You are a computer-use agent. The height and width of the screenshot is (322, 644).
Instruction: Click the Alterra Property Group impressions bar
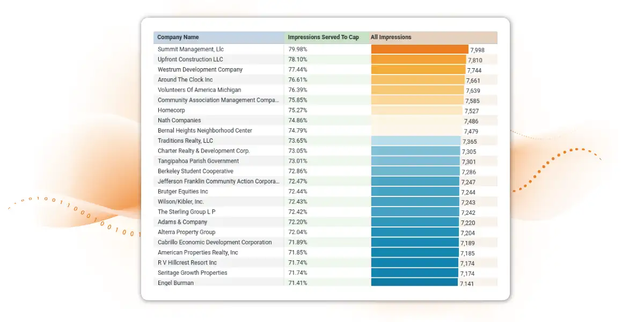[415, 232]
